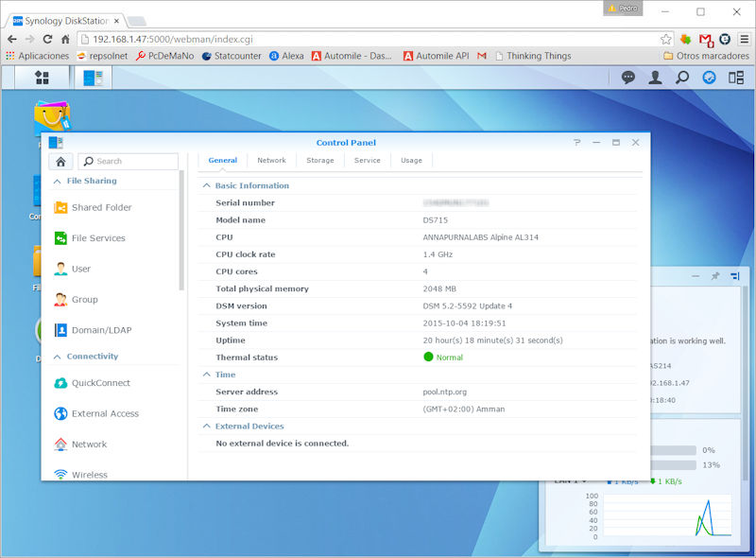Click the browser home icon

(x=65, y=39)
